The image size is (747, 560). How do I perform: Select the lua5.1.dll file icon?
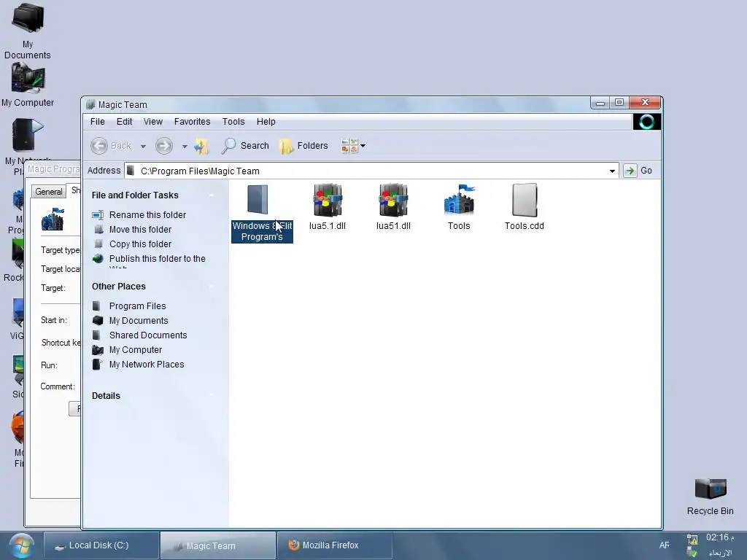328,200
